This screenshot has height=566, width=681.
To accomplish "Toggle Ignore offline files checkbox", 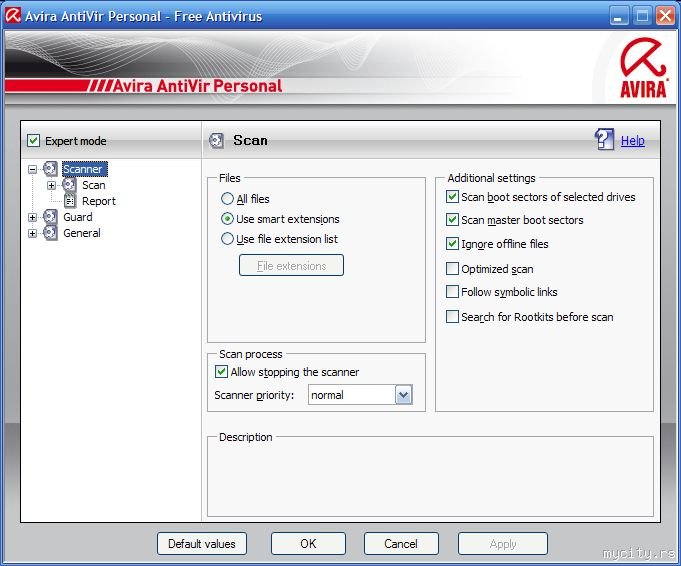I will coord(452,243).
